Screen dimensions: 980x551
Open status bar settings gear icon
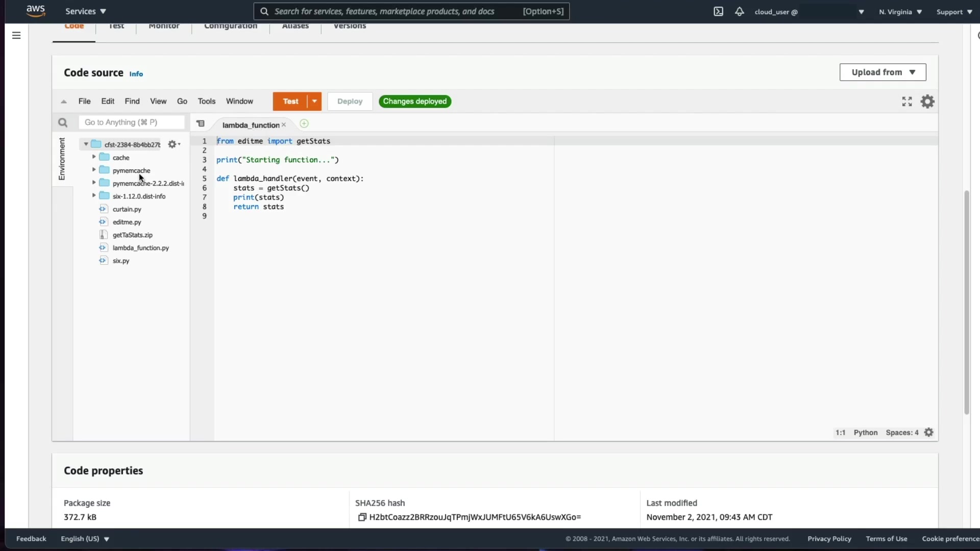coord(928,433)
